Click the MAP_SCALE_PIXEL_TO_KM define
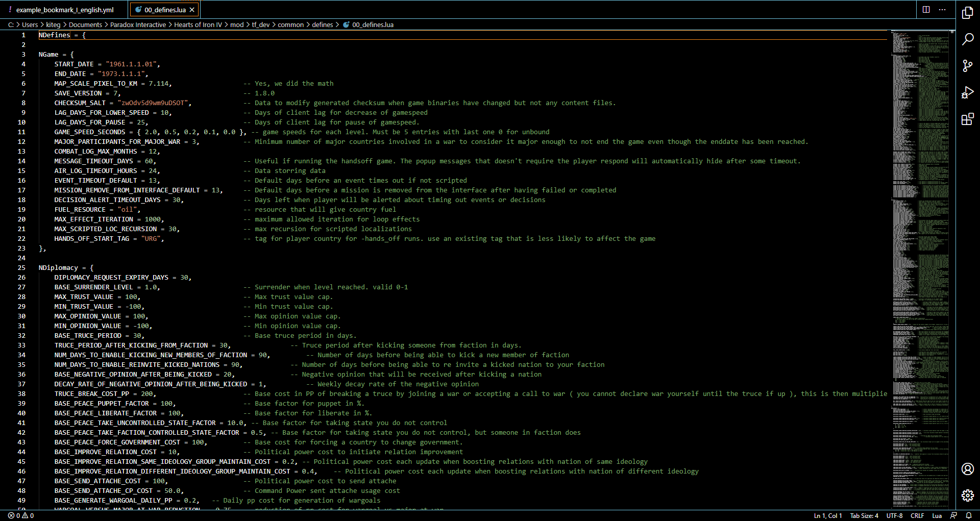The image size is (980, 521). (x=96, y=84)
